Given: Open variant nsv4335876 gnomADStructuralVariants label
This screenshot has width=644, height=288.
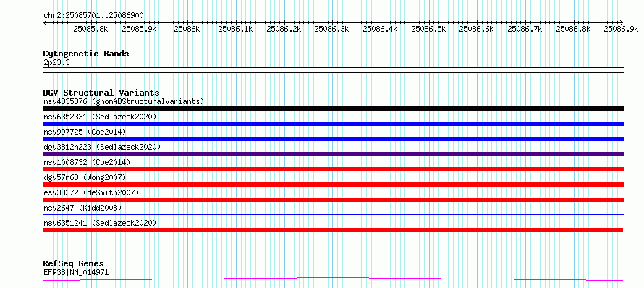Looking at the screenshot, I should tap(124, 101).
